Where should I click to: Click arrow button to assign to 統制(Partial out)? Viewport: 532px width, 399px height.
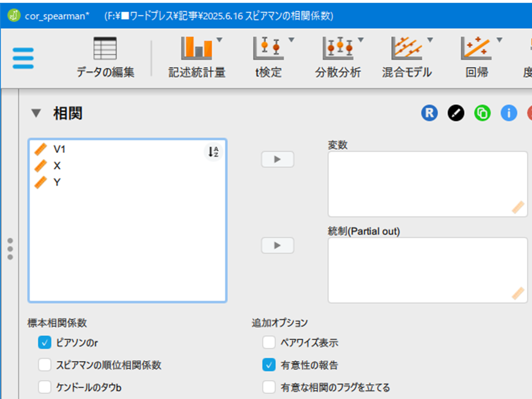tap(277, 245)
